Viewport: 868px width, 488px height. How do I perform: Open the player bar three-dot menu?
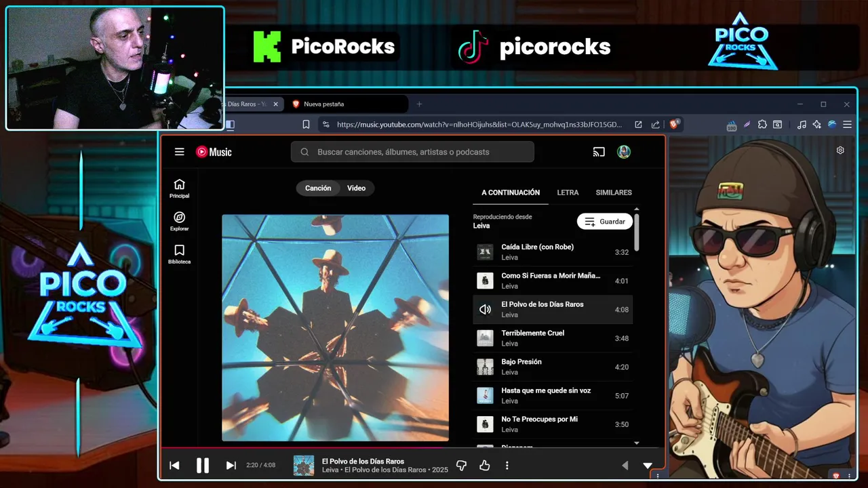507,466
